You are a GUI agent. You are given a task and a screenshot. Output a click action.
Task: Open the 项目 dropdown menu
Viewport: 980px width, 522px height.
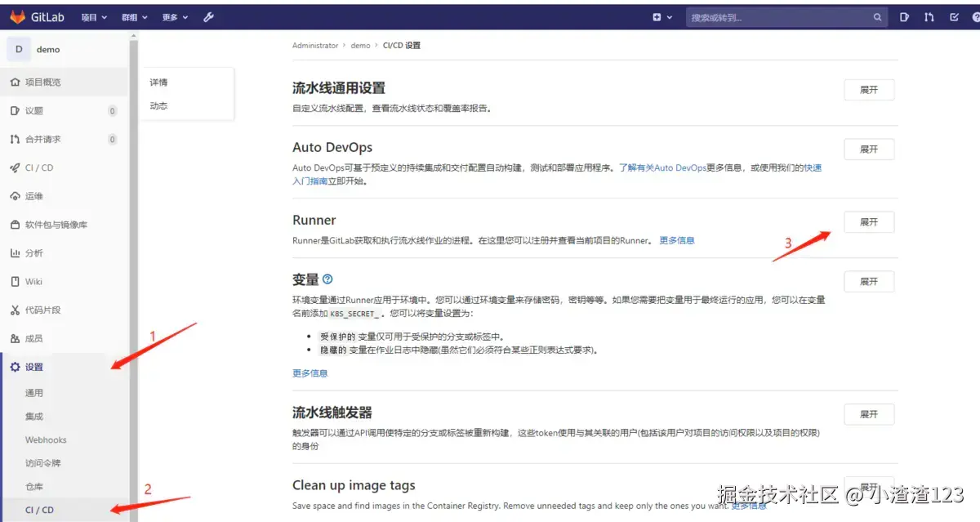click(95, 17)
